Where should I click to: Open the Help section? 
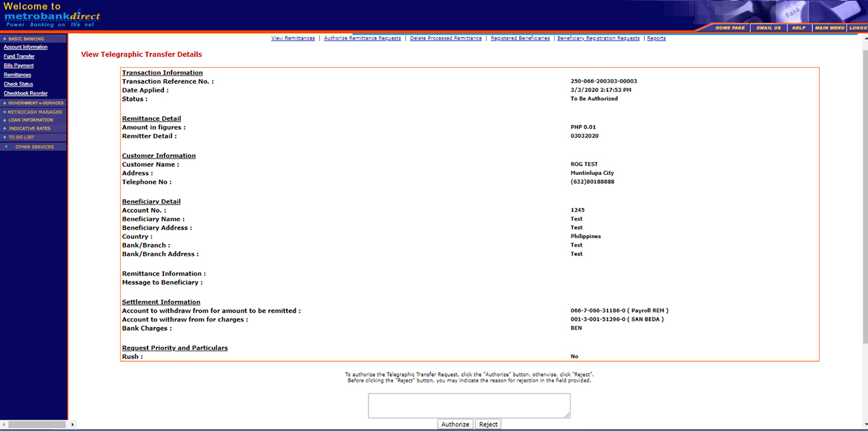click(799, 27)
